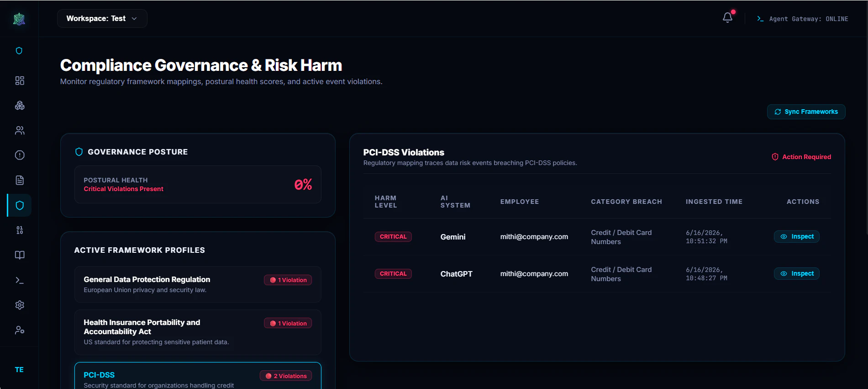Open the hexagon shield sidebar icon
Viewport: 868px width, 389px height.
click(19, 51)
